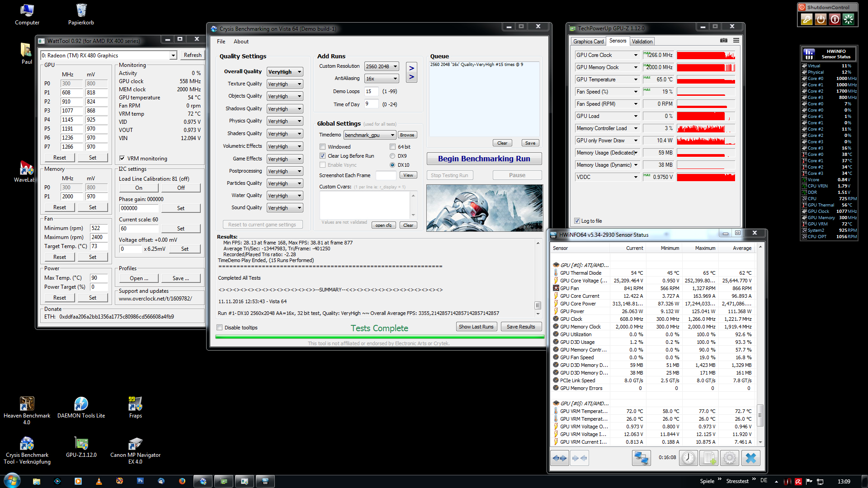
Task: Click the HWiNFO expand columns arrows icon
Action: click(x=560, y=458)
